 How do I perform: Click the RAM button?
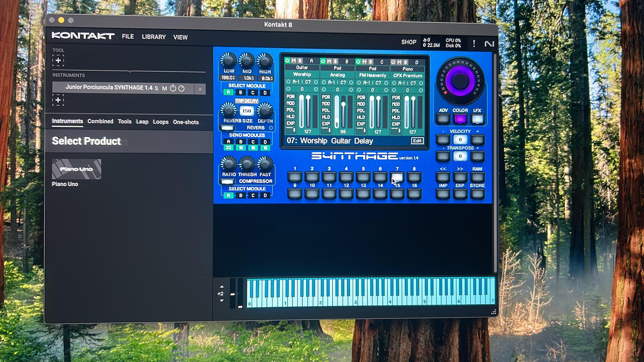(477, 177)
